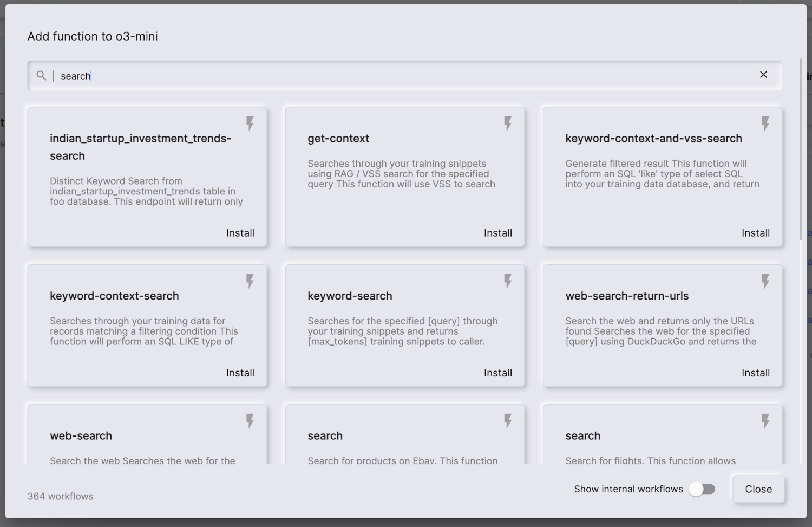Click lightning icon on keyword-search card
Screen dimensions: 812x527
point(508,281)
